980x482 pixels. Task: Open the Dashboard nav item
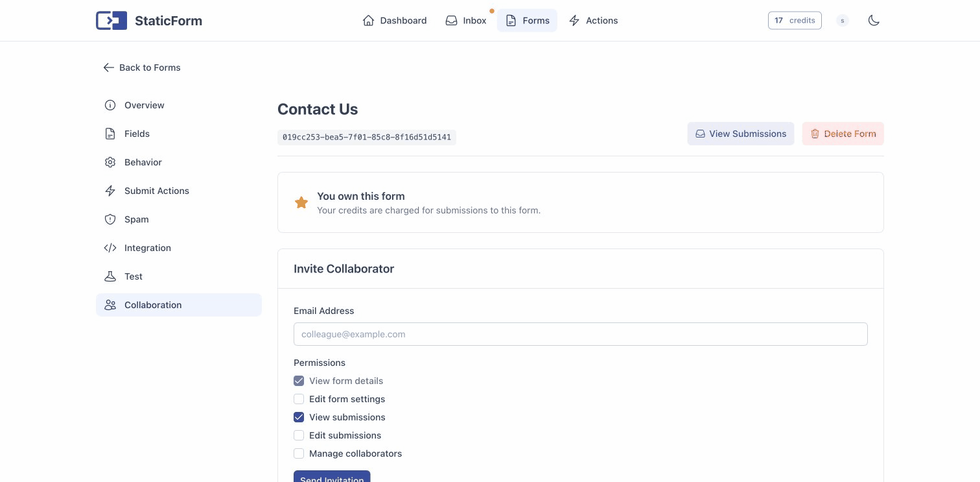point(395,21)
